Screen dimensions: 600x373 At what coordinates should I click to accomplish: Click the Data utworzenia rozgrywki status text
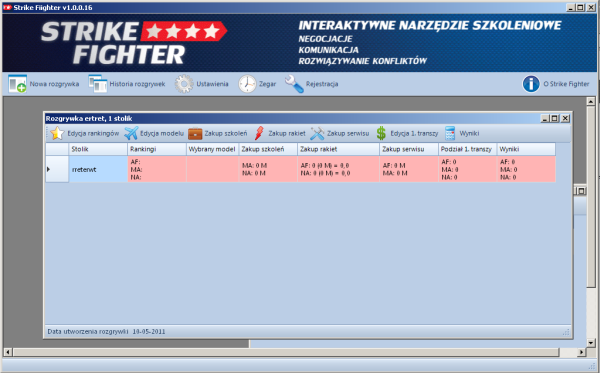click(x=106, y=331)
